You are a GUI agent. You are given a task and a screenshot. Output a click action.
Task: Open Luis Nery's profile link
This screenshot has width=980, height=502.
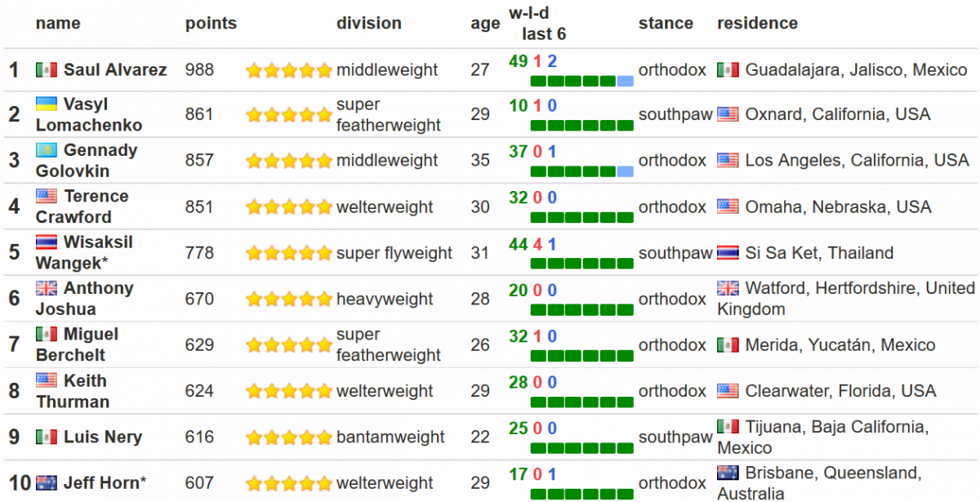tap(103, 437)
